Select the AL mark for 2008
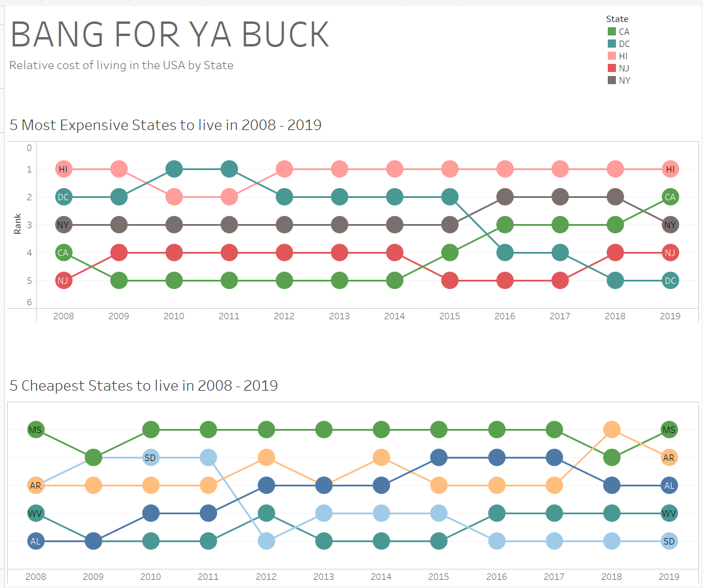 pos(36,542)
